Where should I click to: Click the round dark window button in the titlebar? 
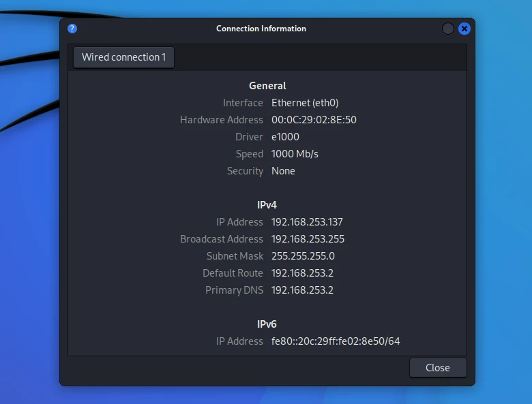click(x=448, y=29)
